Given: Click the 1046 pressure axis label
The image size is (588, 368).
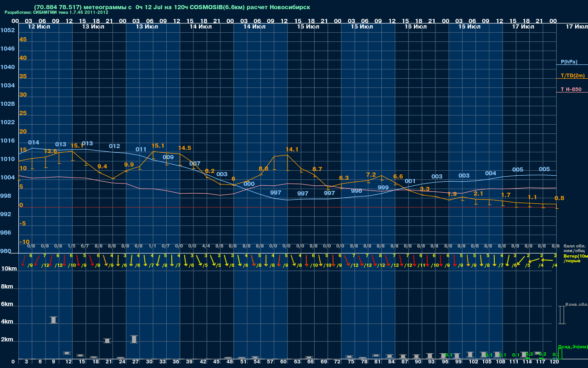Looking at the screenshot, I should click(7, 49).
